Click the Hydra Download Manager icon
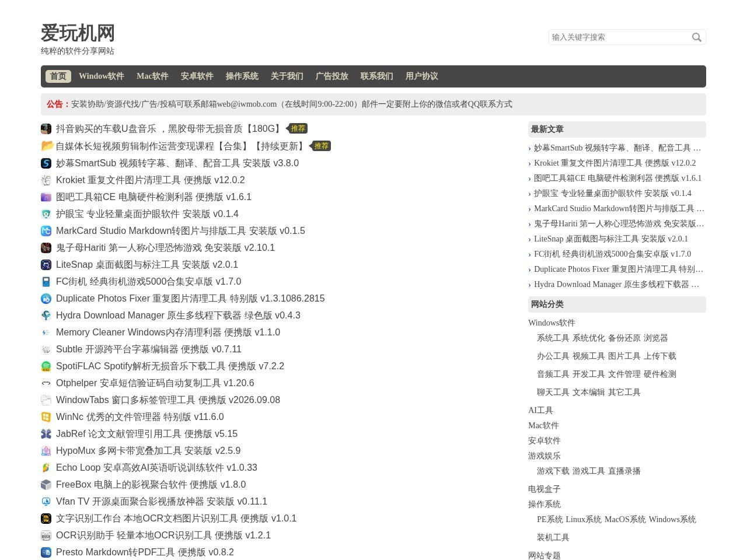The width and height of the screenshot is (747, 560). coord(46,316)
